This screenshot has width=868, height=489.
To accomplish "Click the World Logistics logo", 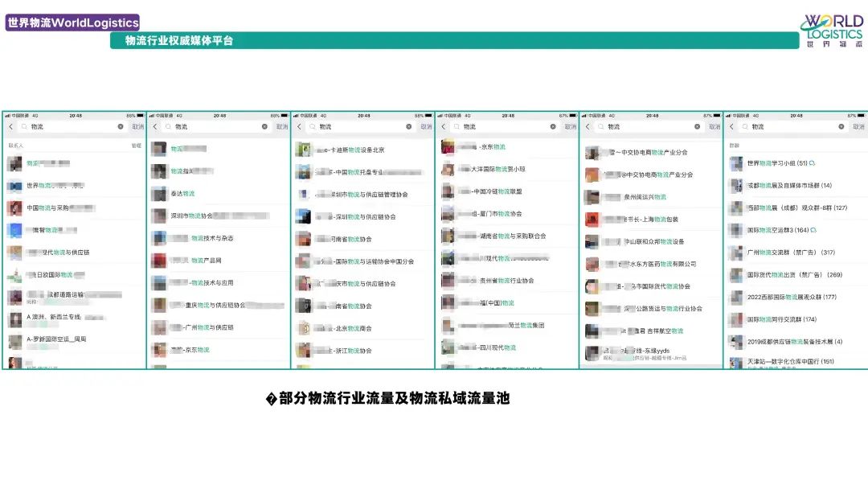I will click(x=832, y=31).
